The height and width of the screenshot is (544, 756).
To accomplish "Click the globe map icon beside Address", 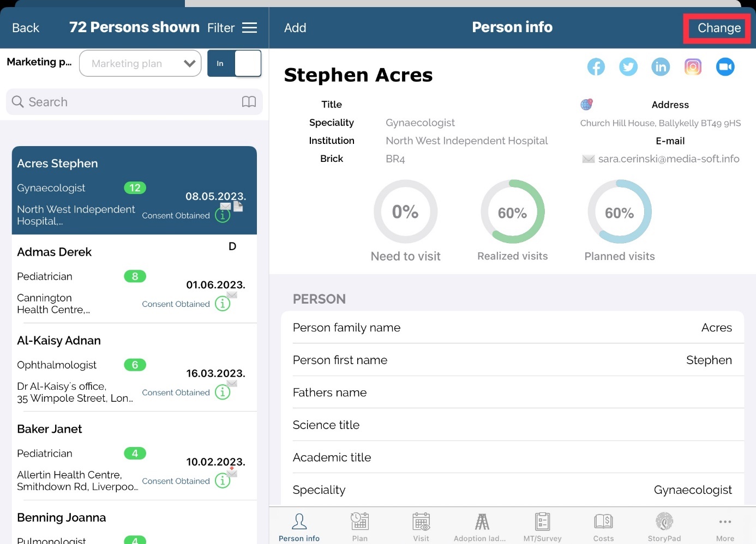I will pyautogui.click(x=586, y=104).
